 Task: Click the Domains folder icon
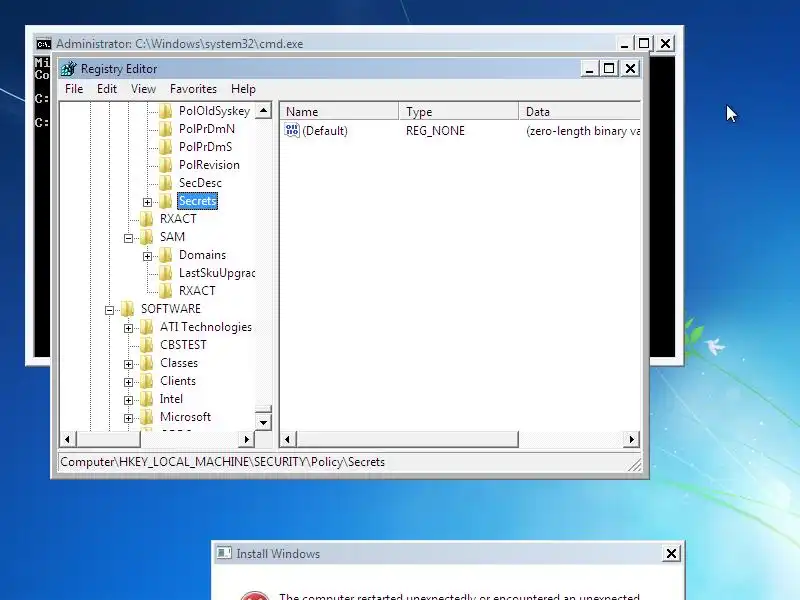(165, 255)
